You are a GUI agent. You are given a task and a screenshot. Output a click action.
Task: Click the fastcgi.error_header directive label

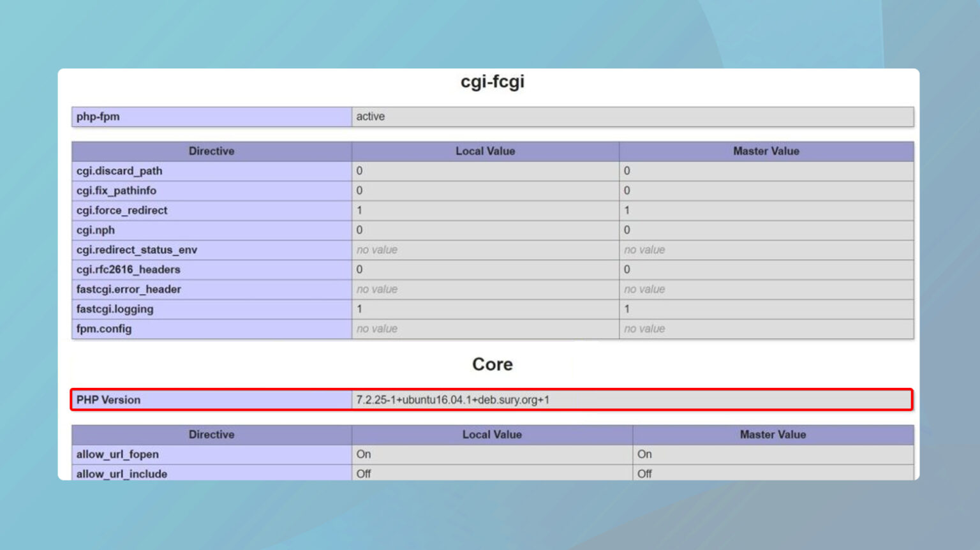pyautogui.click(x=128, y=289)
